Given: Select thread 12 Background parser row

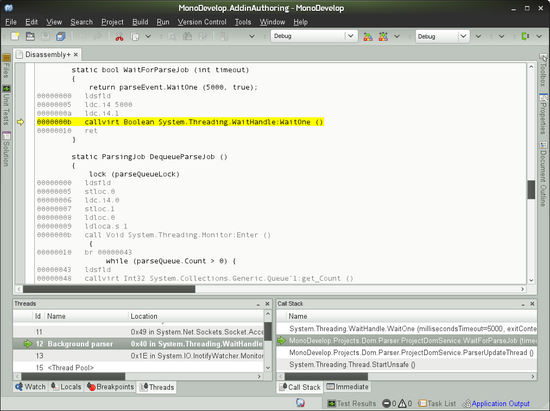Looking at the screenshot, I should click(138, 344).
